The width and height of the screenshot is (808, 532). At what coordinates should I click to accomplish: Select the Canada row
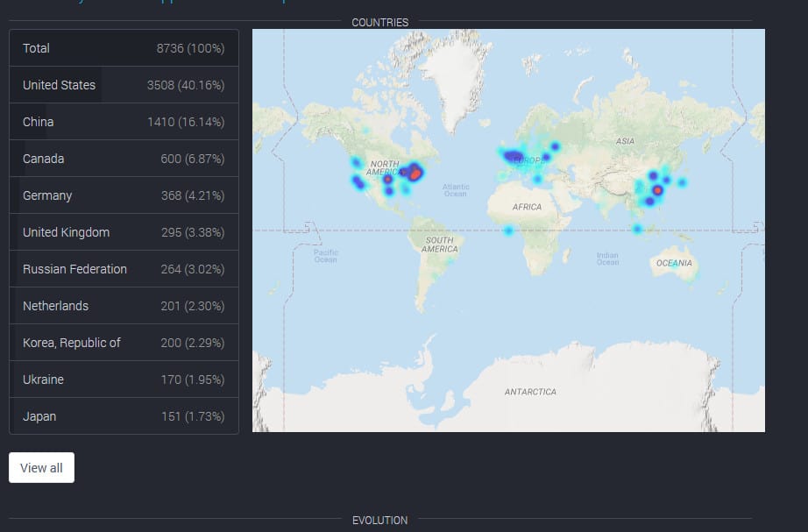124,159
